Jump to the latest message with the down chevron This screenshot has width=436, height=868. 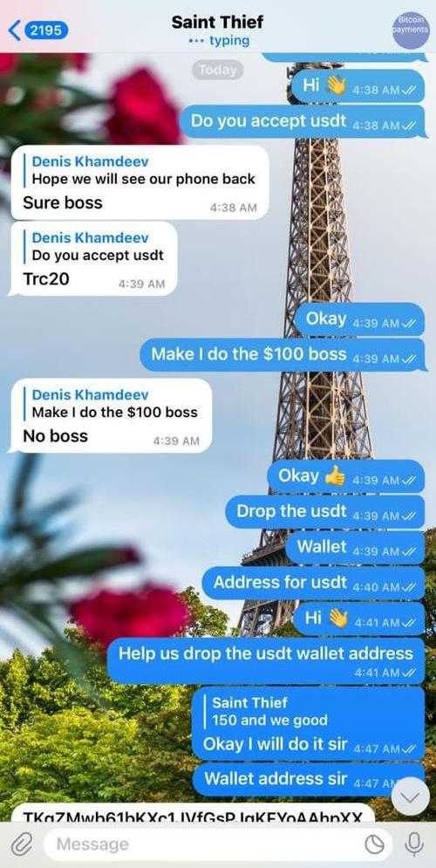(x=410, y=796)
